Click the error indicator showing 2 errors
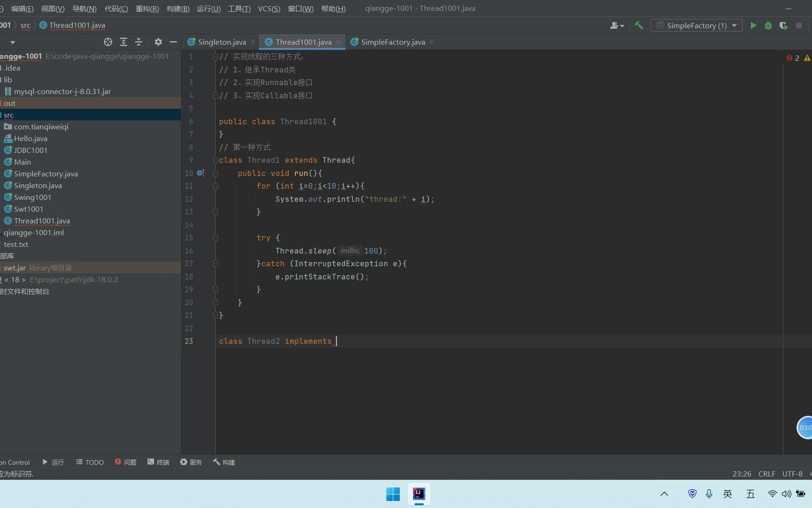The image size is (812, 508). 793,58
